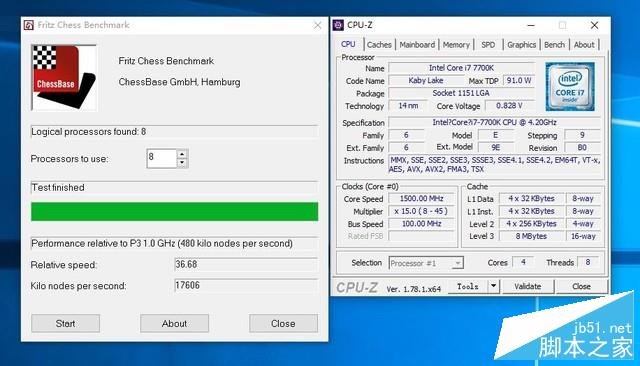Click the CPU-Z title bar icon
Screen dimensions: 640x366
pyautogui.click(x=338, y=25)
